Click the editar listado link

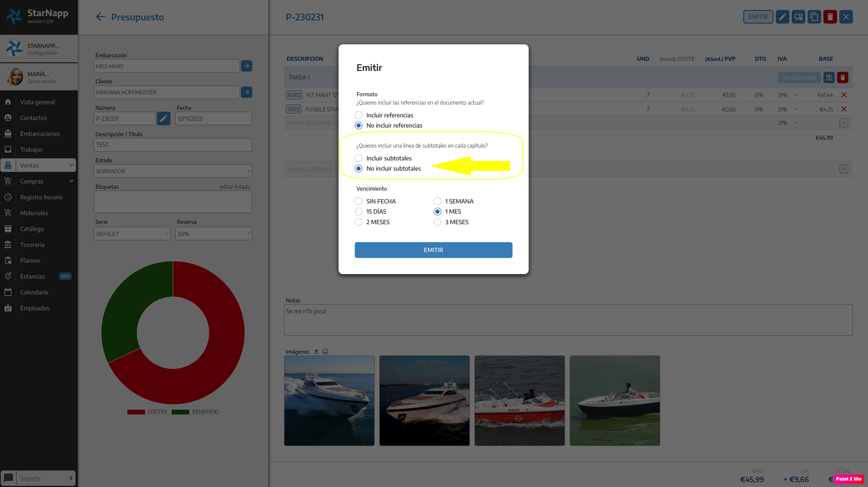(x=235, y=187)
